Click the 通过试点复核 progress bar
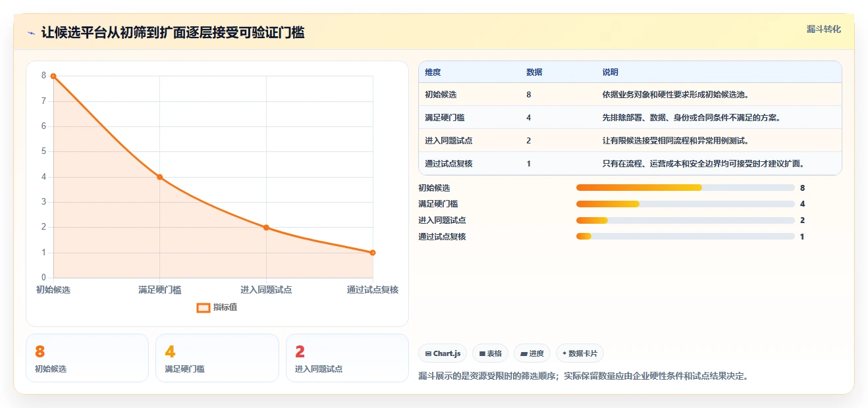 686,237
